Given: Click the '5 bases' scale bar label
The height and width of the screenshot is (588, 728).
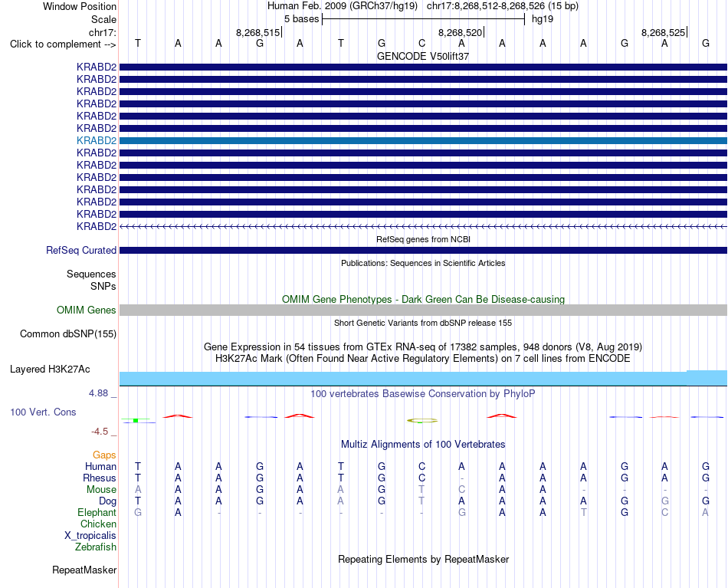Looking at the screenshot, I should click(301, 19).
